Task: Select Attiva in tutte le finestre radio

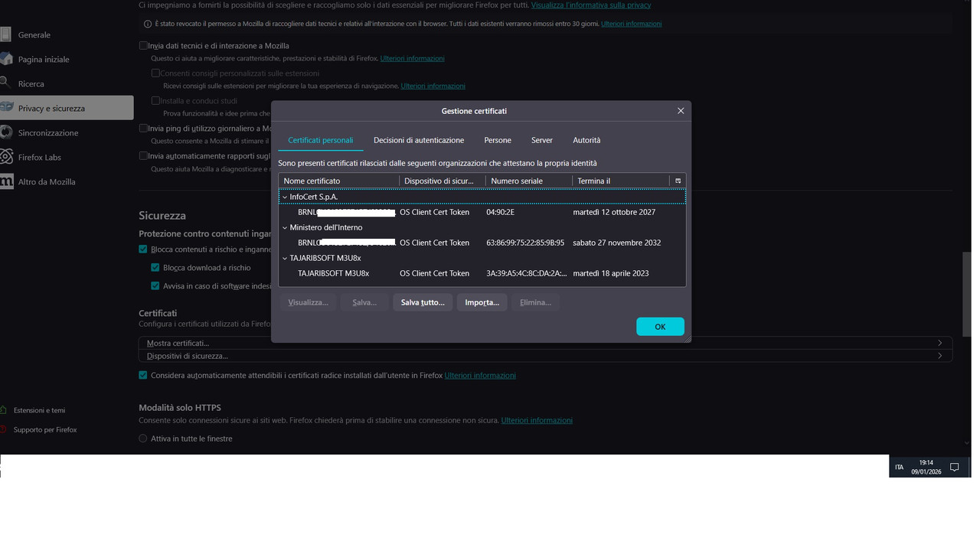Action: 143,439
